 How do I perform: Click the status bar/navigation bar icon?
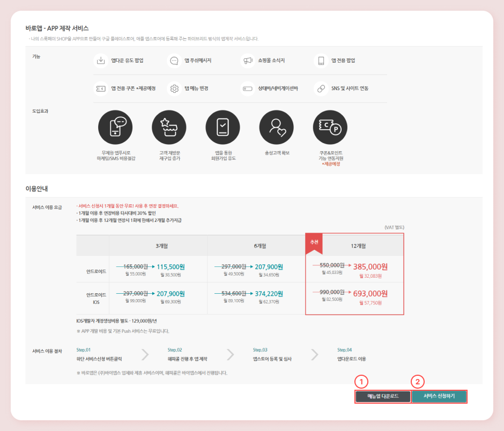(247, 88)
